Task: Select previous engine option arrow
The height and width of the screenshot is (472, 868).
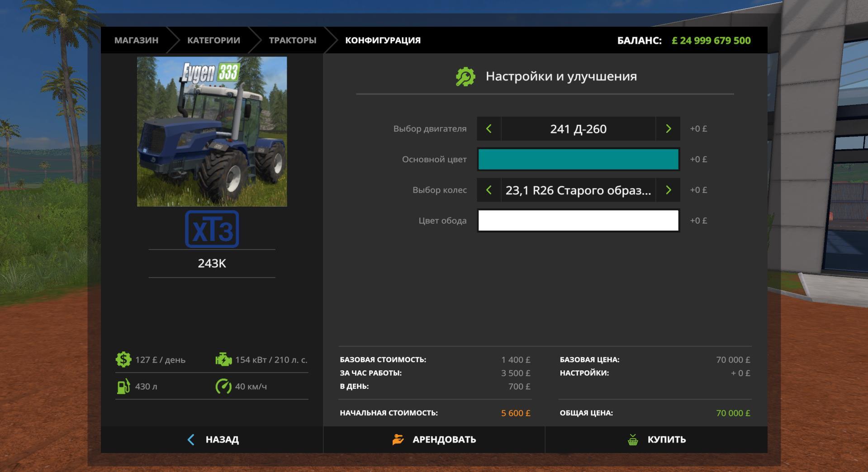Action: 489,129
